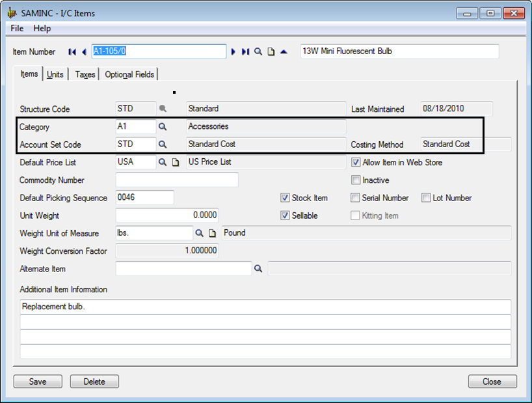
Task: Click the Default Picking Sequence field
Action: (x=145, y=198)
